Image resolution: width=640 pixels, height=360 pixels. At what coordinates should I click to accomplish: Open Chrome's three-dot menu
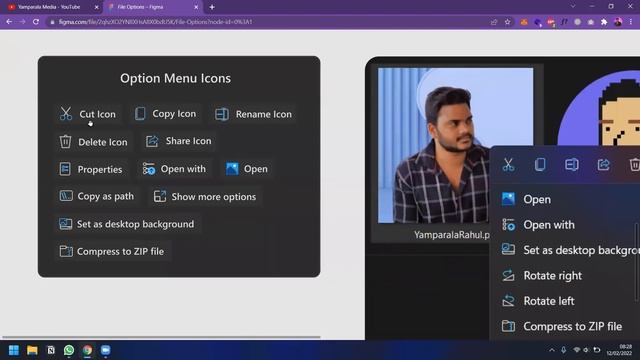(632, 22)
